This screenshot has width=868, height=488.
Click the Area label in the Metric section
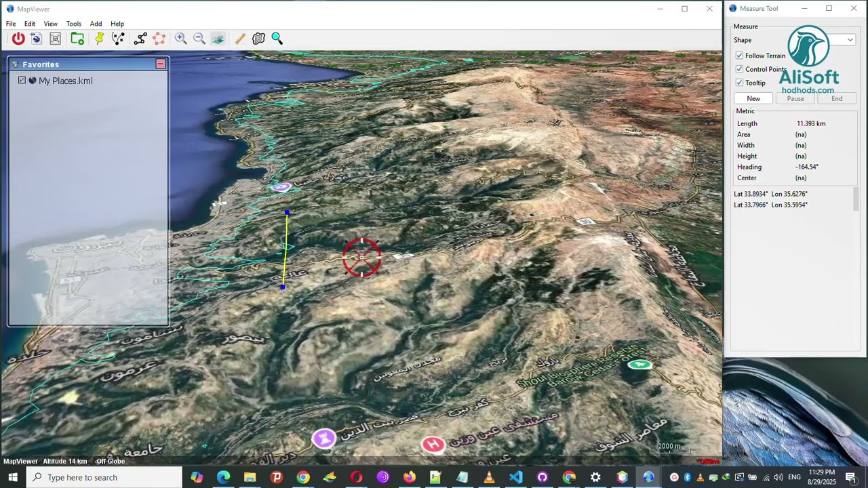pyautogui.click(x=744, y=134)
